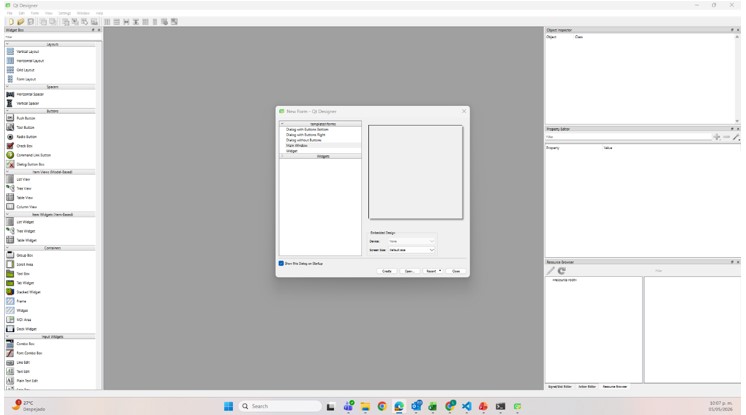This screenshot has width=746, height=415.
Task: Switch to the Action Editor tab
Action: point(587,386)
